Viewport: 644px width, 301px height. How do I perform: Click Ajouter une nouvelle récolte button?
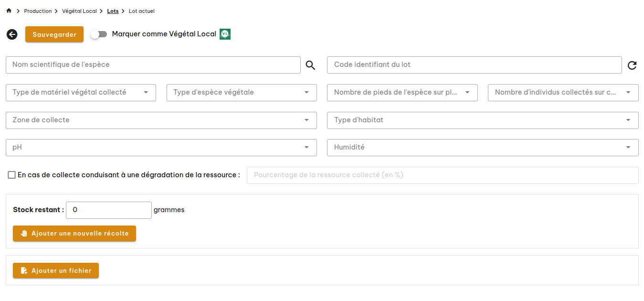(x=74, y=234)
